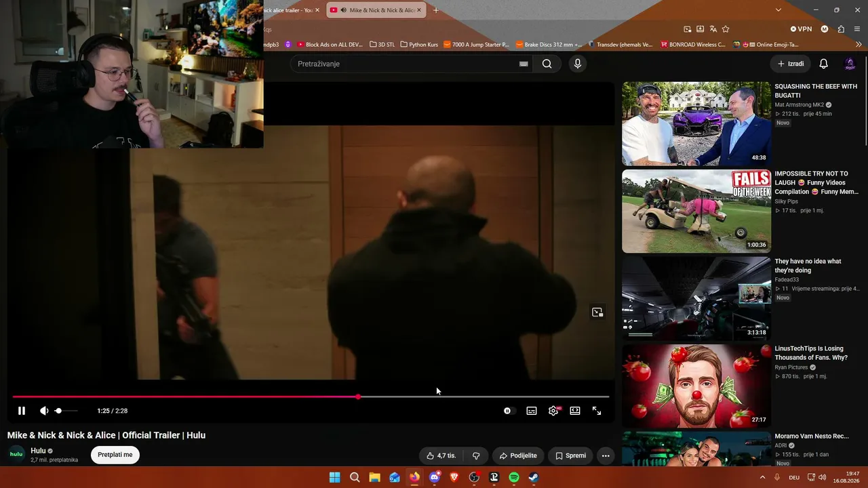Open the on-screen keyboard in search box
The height and width of the screenshot is (488, 868).
tap(524, 64)
